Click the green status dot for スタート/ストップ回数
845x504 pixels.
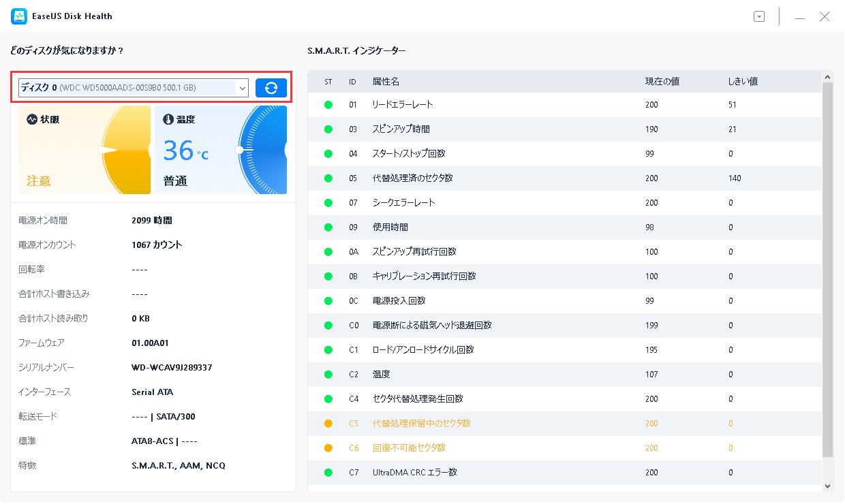coord(328,154)
